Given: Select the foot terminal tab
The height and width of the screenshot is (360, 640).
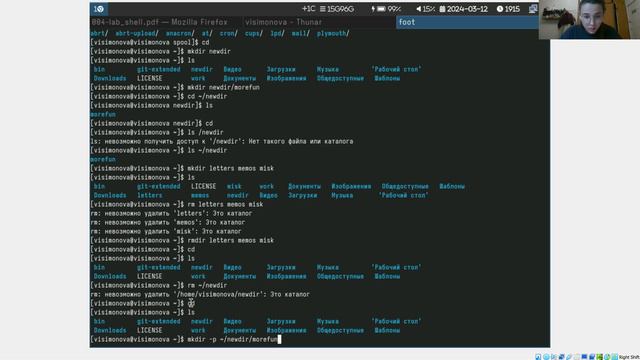Looking at the screenshot, I should click(x=467, y=22).
